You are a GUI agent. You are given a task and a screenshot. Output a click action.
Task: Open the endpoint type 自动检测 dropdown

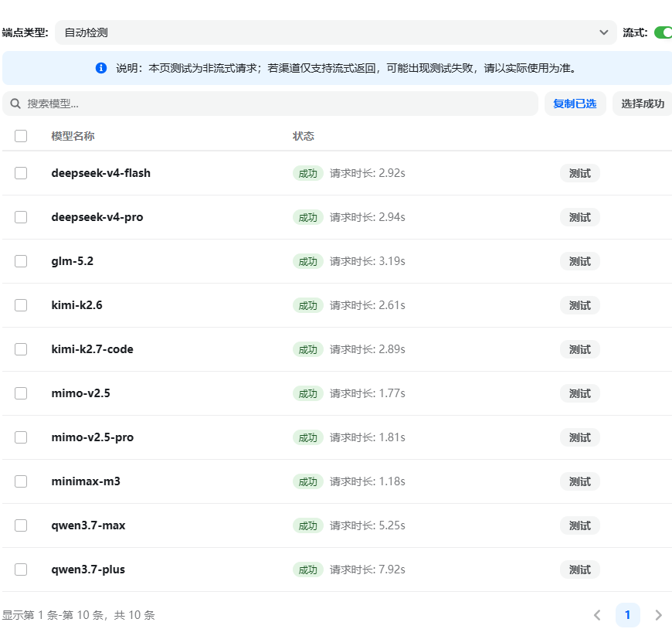click(335, 32)
